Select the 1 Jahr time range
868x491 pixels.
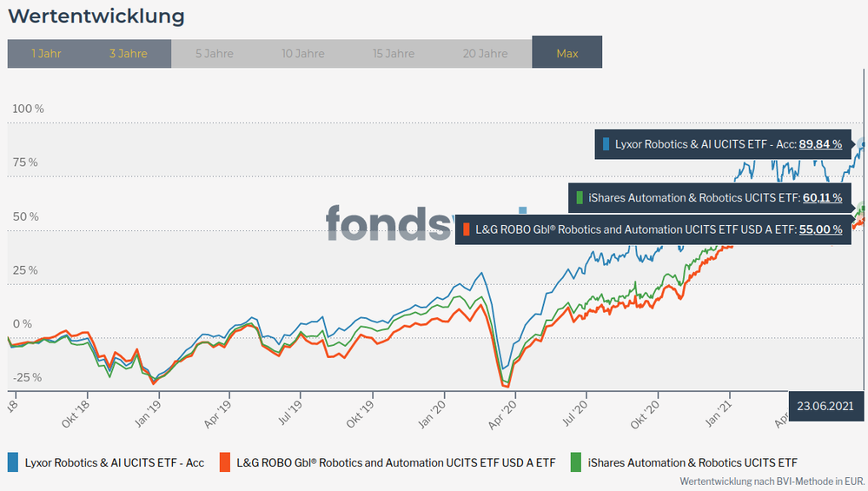[x=46, y=53]
